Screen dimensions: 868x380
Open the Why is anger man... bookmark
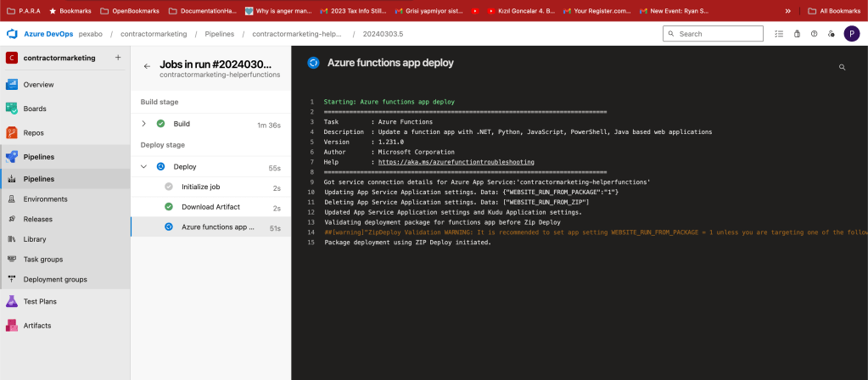278,10
